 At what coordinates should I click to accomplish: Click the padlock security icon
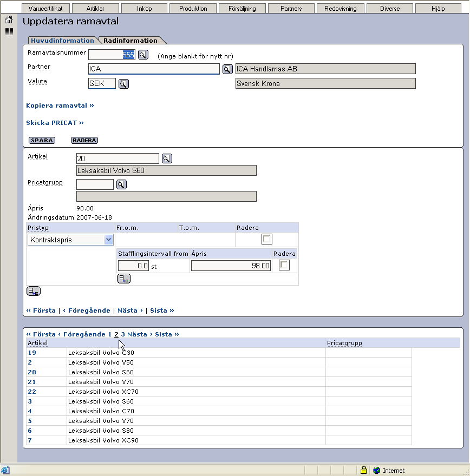click(x=364, y=470)
